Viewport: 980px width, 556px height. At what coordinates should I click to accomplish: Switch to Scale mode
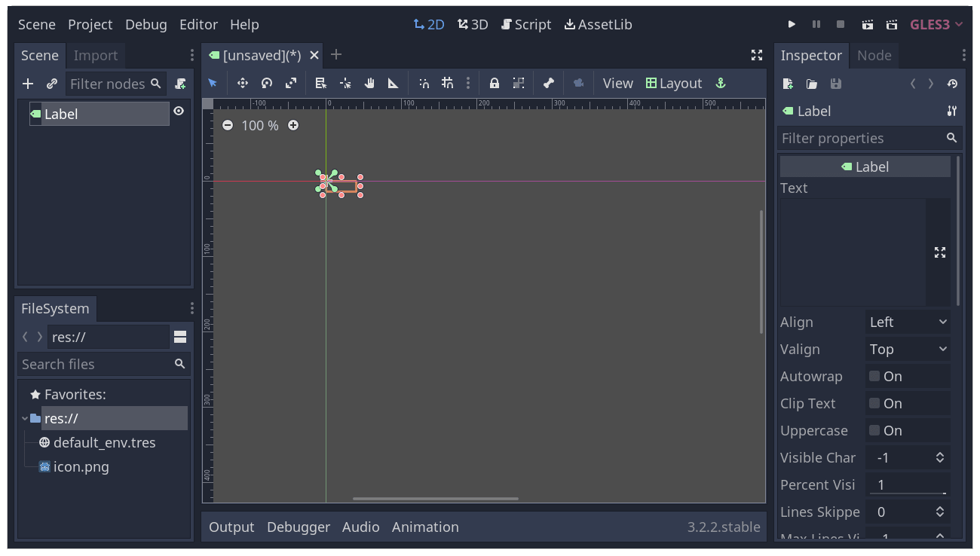click(x=290, y=83)
